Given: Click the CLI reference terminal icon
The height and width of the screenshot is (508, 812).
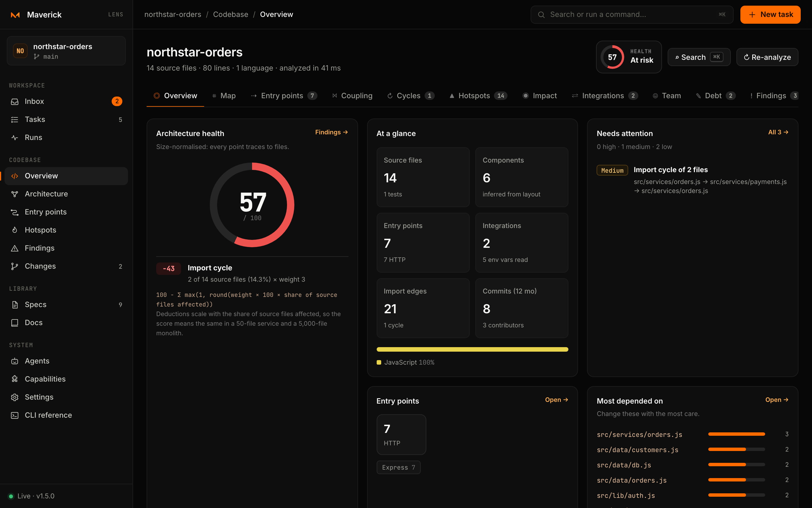Looking at the screenshot, I should pyautogui.click(x=15, y=416).
